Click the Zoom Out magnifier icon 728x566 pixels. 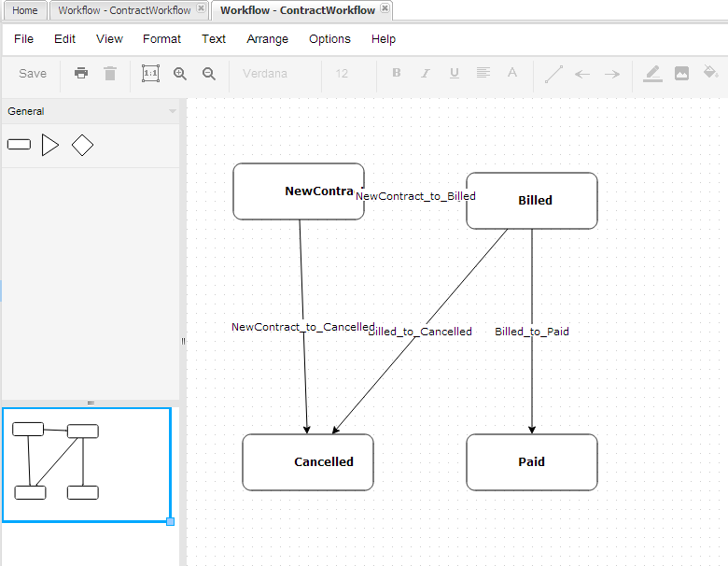[209, 74]
